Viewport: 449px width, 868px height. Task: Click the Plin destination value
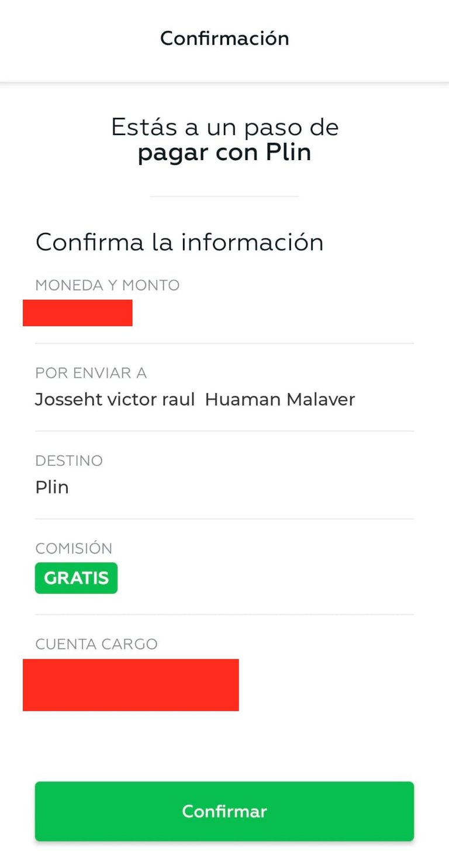[x=52, y=487]
